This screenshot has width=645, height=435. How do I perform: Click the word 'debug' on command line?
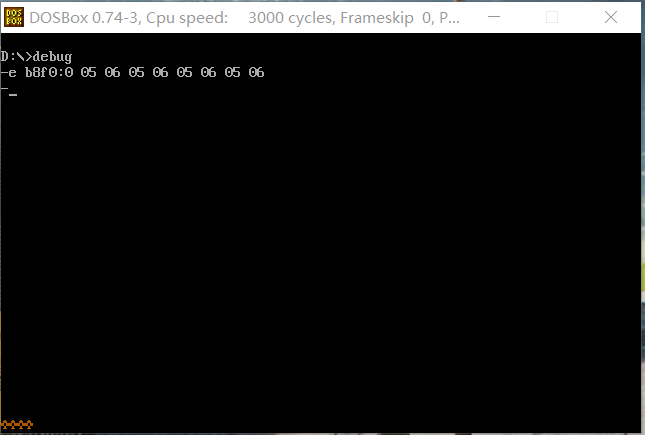tap(52, 57)
